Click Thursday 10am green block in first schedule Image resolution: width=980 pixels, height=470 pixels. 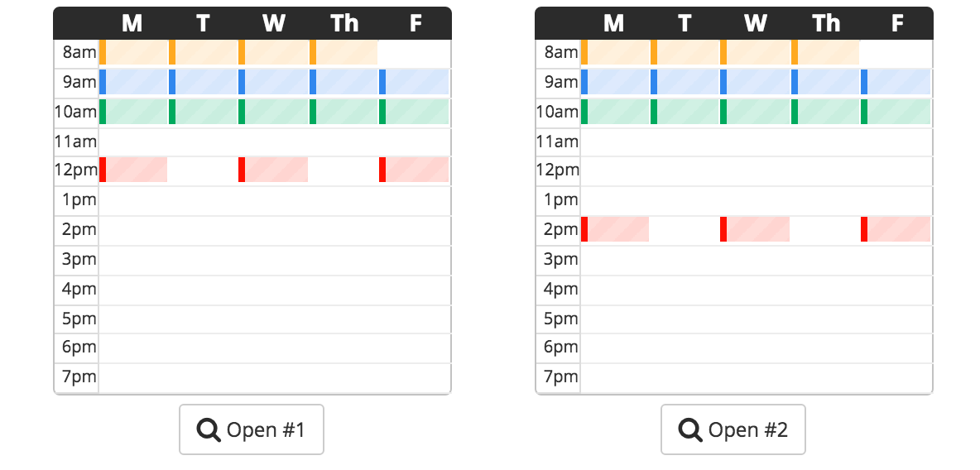tap(344, 111)
